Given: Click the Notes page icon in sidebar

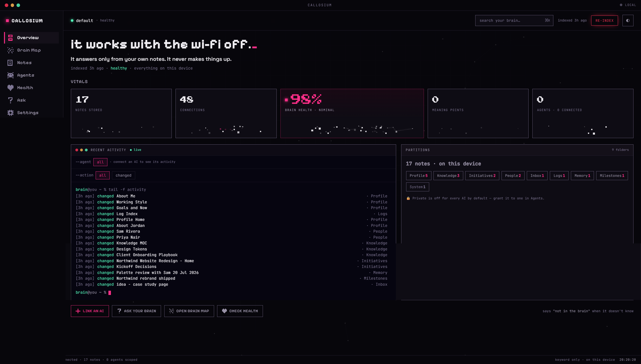Looking at the screenshot, I should pos(10,63).
